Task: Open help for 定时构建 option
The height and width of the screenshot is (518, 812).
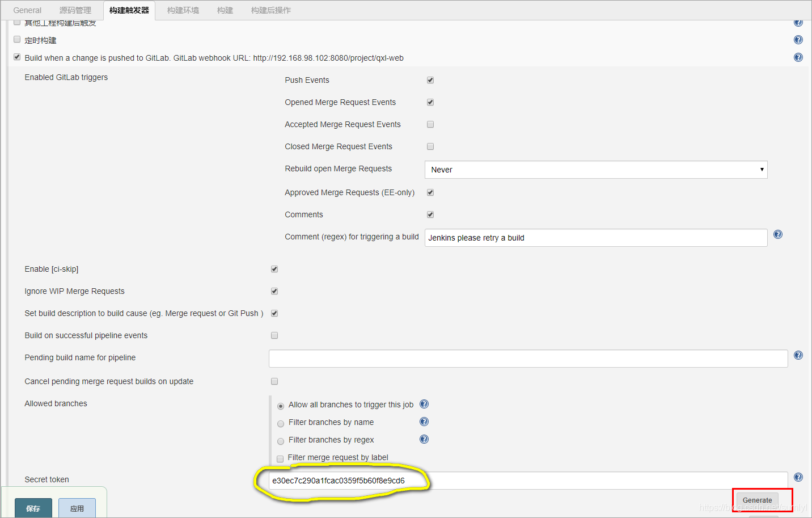Action: coord(798,40)
